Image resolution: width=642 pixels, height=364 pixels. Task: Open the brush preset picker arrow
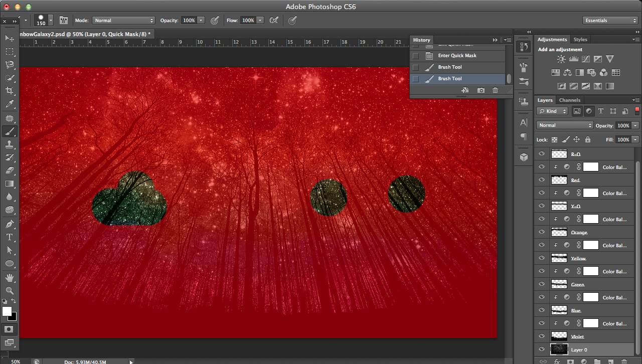[x=51, y=20]
